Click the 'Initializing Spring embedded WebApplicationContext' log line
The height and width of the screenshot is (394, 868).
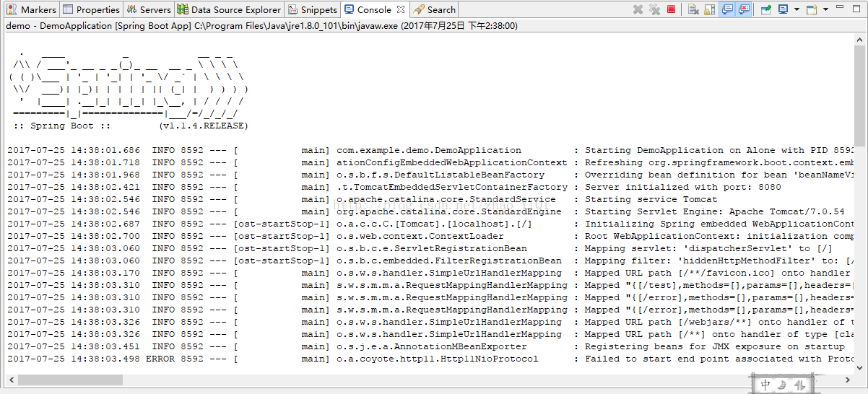pos(430,224)
